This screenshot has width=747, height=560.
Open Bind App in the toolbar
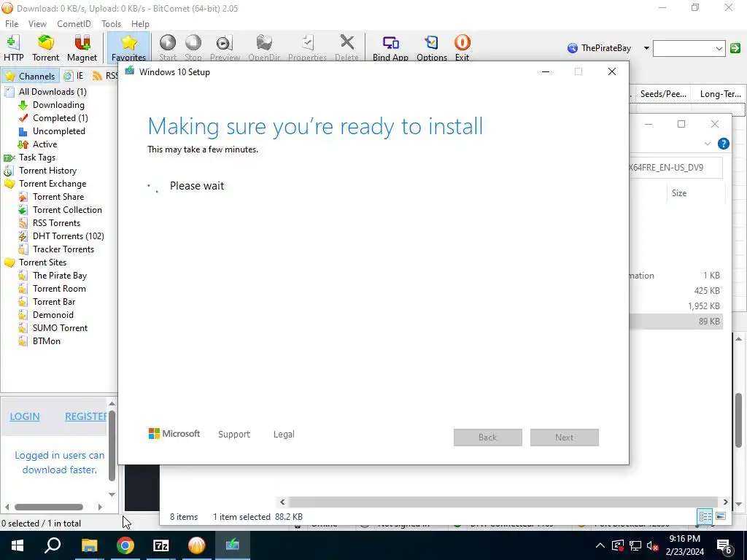[x=390, y=47]
